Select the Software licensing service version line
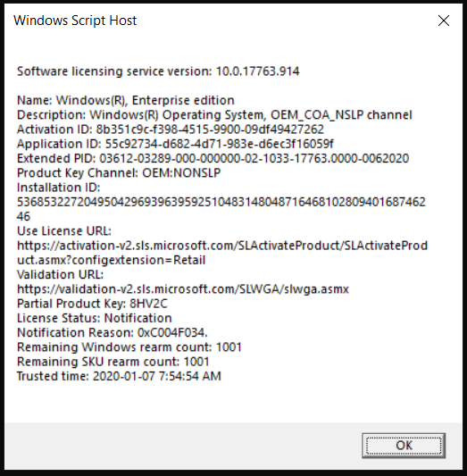The height and width of the screenshot is (476, 467). (158, 71)
